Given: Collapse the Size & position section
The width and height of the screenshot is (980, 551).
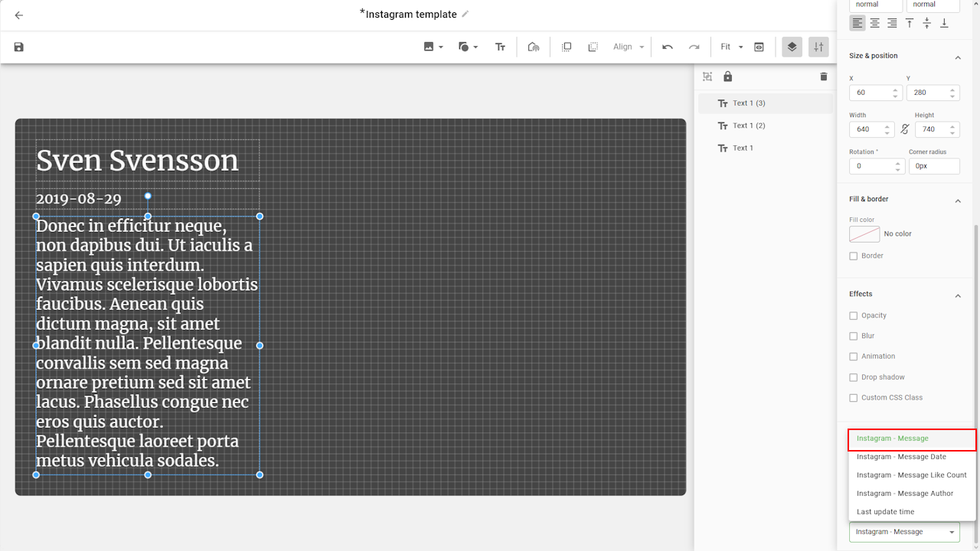Looking at the screenshot, I should [x=957, y=57].
